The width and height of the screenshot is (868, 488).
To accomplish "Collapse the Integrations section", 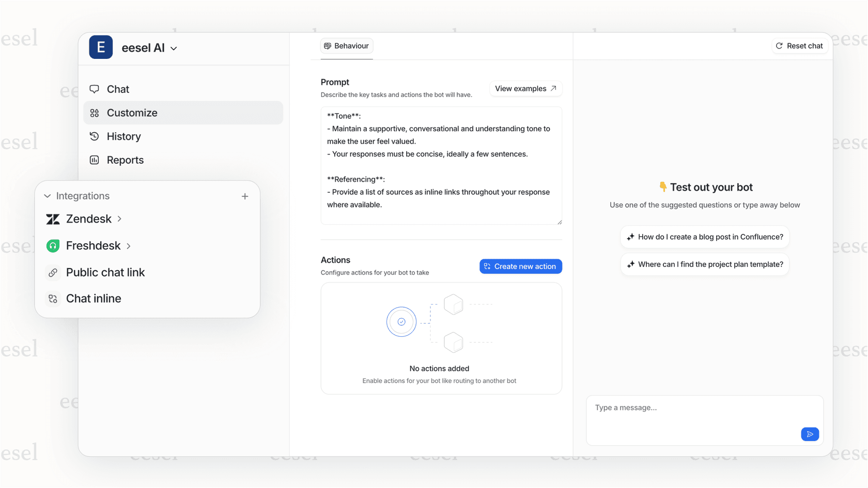I will (47, 196).
